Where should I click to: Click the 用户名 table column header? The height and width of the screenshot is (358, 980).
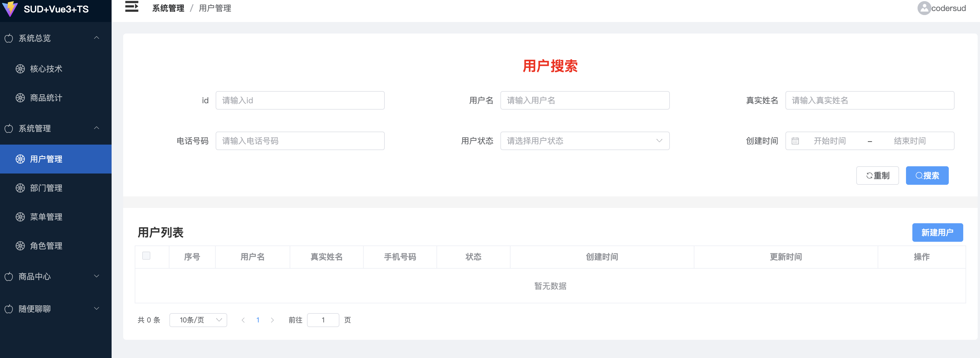point(253,257)
